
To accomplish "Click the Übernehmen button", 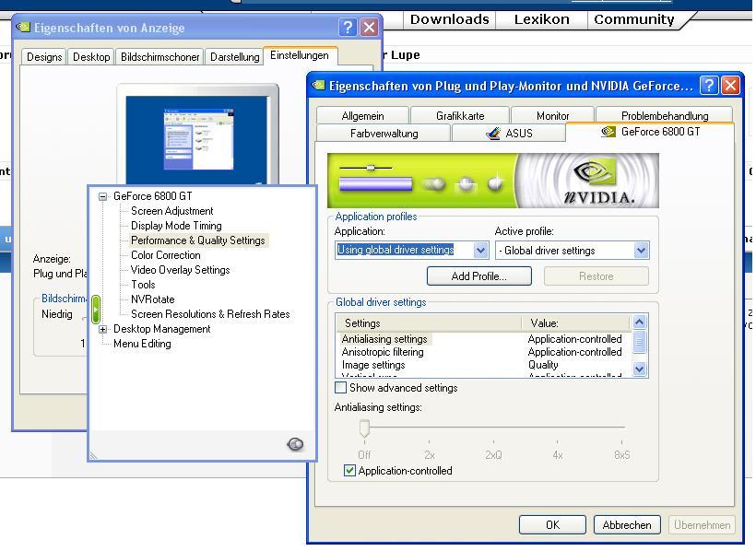I will (x=702, y=524).
